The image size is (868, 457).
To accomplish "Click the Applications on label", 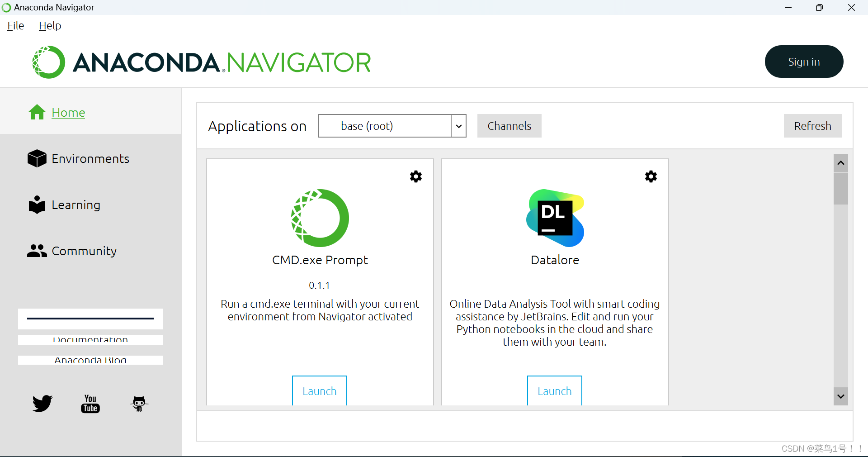I will pos(257,126).
